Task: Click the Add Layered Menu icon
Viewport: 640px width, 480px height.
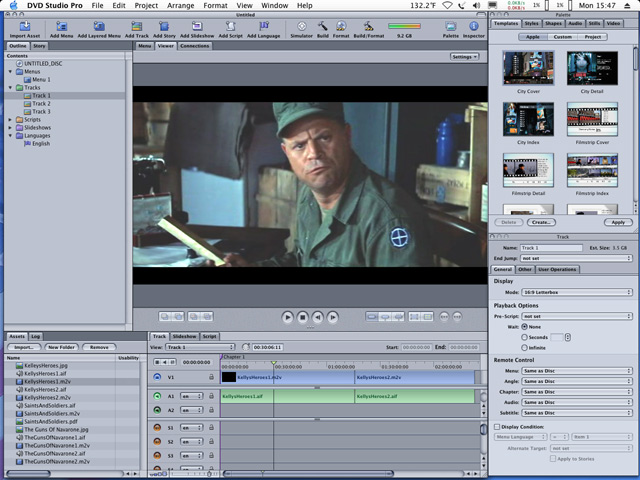Action: click(99, 26)
